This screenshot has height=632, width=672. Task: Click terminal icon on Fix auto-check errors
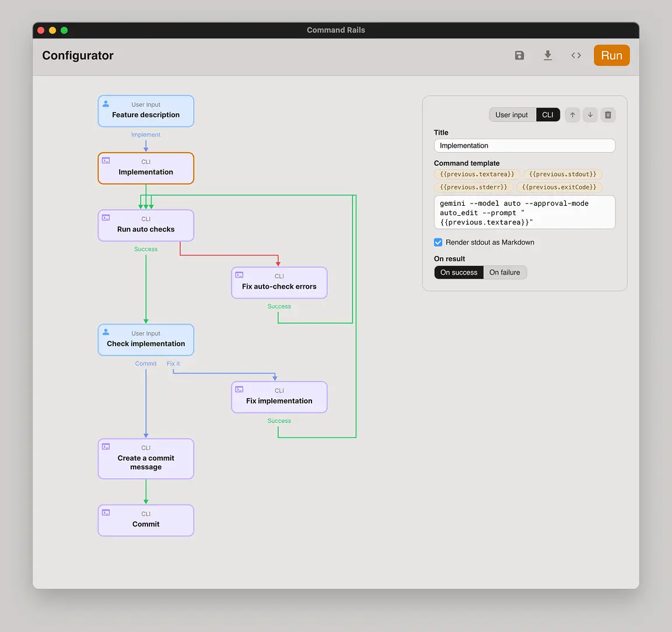(x=239, y=275)
